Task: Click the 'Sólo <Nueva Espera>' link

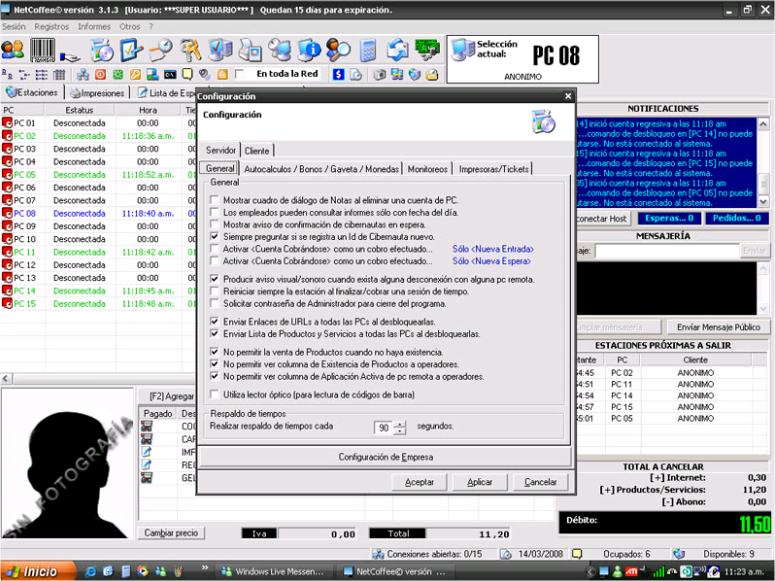Action: [491, 261]
